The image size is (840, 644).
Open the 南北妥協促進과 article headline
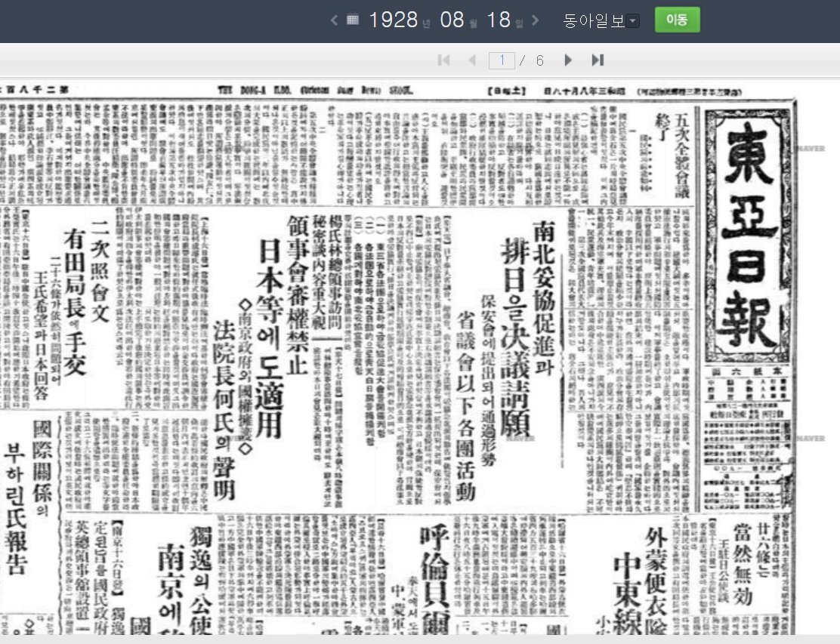[x=544, y=297]
